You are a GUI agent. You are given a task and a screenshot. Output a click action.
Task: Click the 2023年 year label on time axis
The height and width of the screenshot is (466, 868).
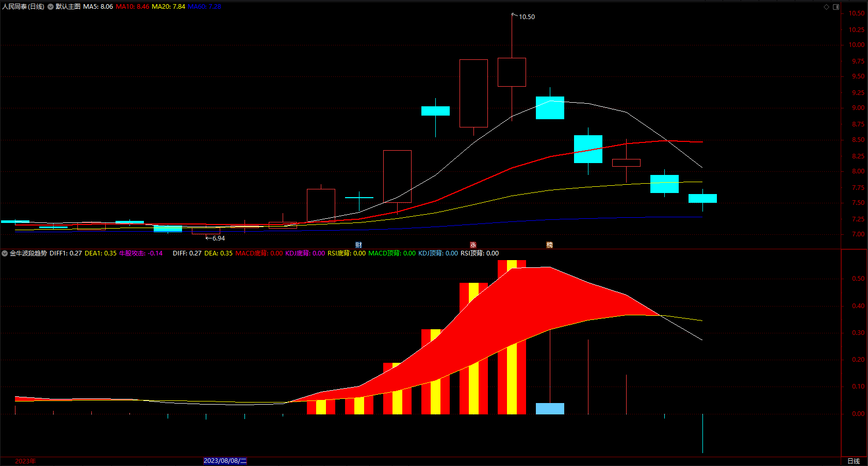(x=25, y=461)
